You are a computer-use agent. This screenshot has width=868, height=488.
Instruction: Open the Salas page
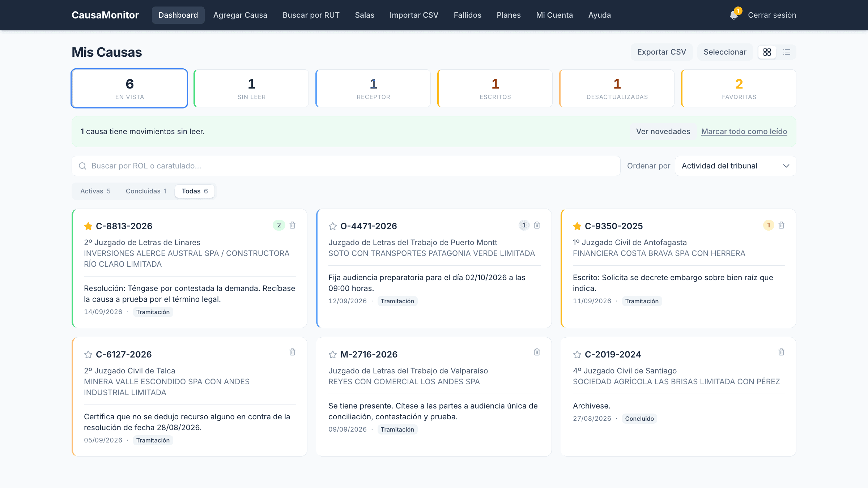[365, 15]
